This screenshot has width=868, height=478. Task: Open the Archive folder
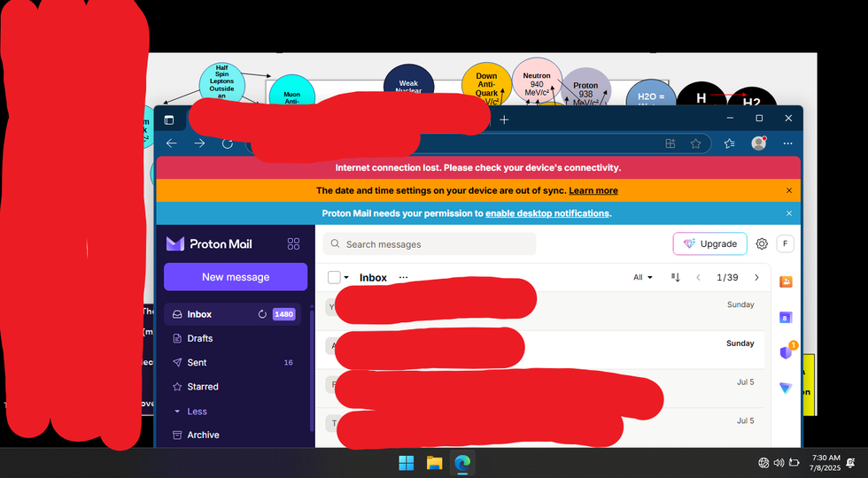click(232, 436)
